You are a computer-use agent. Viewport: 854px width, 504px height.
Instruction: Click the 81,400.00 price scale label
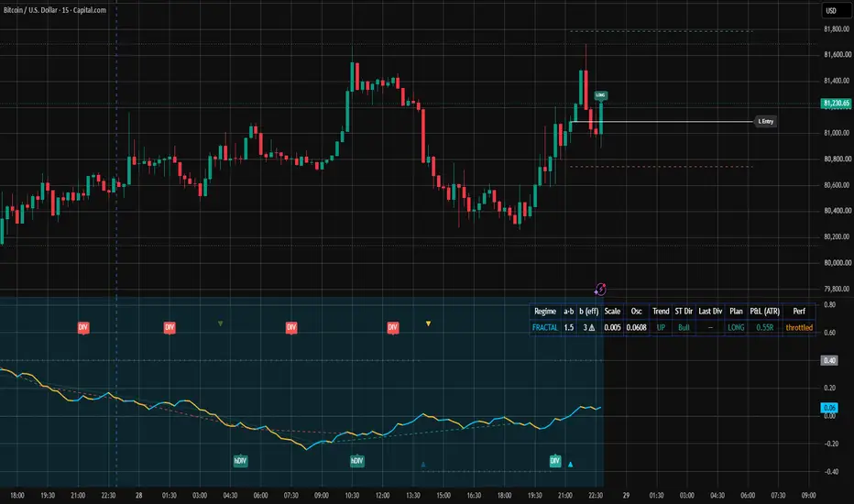coord(837,81)
